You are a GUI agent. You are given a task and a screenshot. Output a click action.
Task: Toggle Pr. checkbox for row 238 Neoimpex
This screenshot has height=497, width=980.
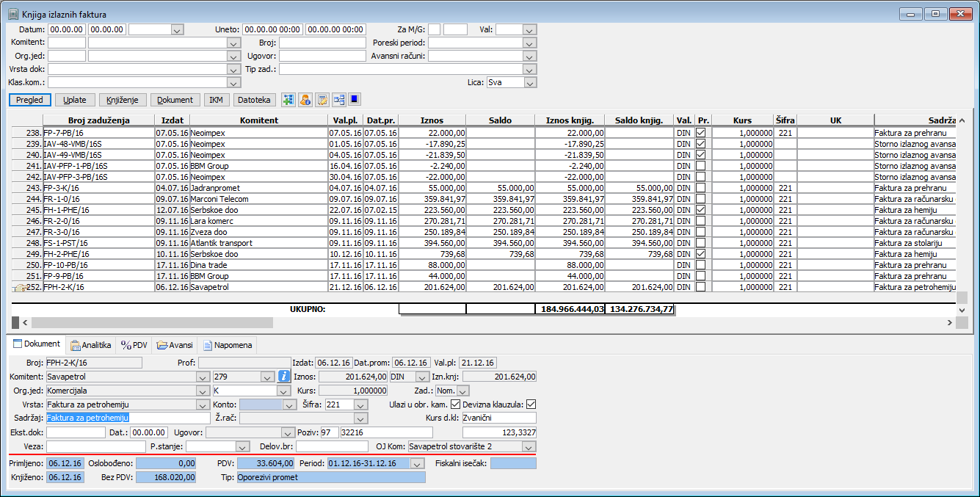[702, 133]
